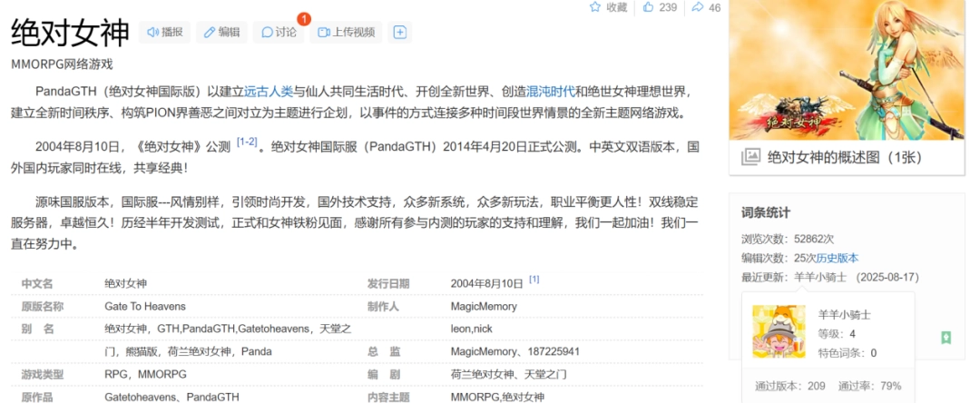Click the 羊羊小骑士 user avatar
The image size is (980, 403).
point(779,331)
